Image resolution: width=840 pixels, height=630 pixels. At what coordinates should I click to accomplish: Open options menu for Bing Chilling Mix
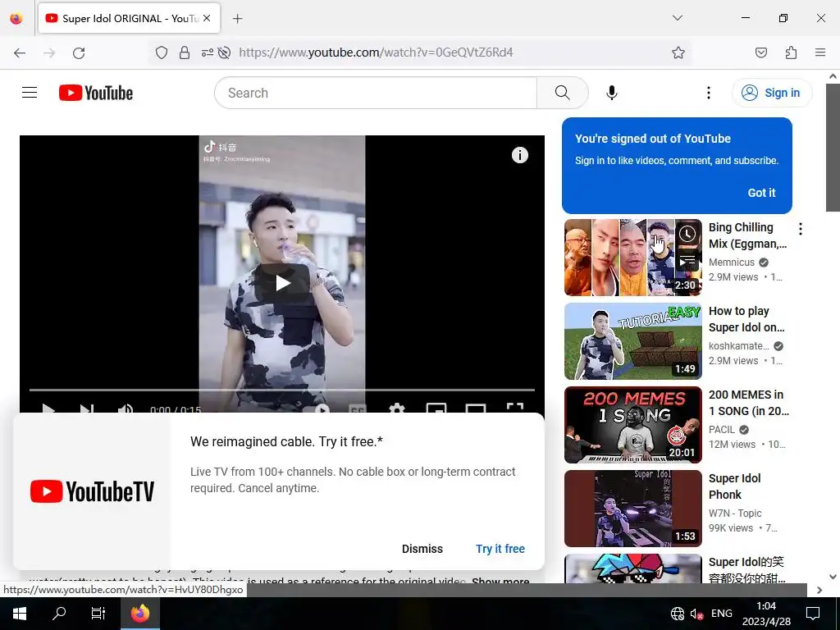tap(801, 229)
